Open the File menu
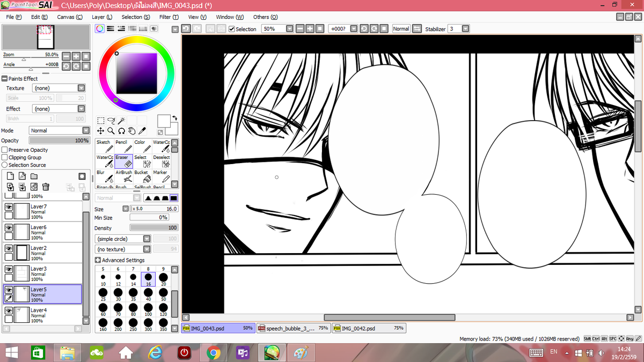Image resolution: width=644 pixels, height=362 pixels. [x=14, y=17]
